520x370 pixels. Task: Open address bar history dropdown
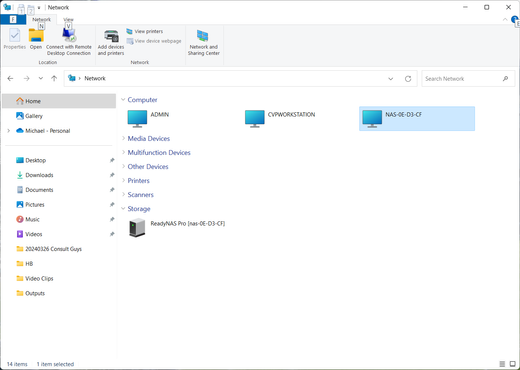click(x=390, y=79)
